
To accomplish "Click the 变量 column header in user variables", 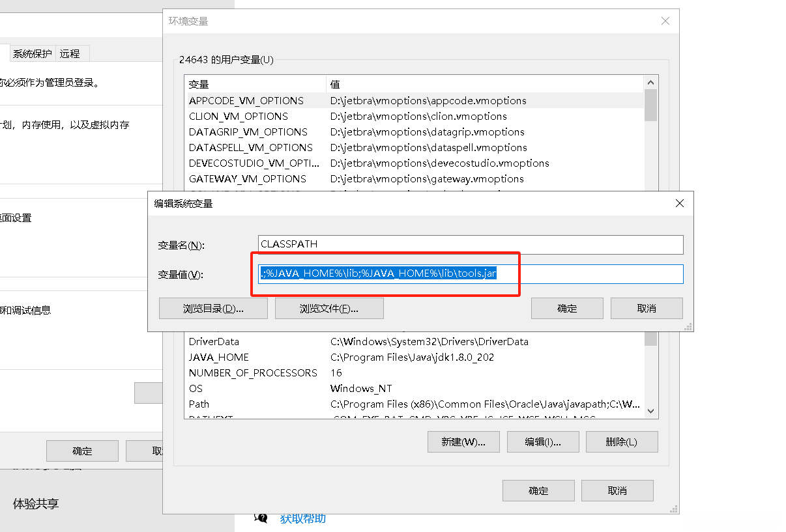I will pos(255,84).
